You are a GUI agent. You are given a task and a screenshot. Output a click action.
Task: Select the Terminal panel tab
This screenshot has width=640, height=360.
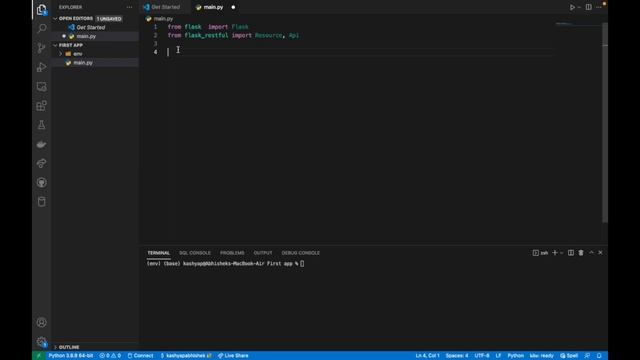[158, 253]
